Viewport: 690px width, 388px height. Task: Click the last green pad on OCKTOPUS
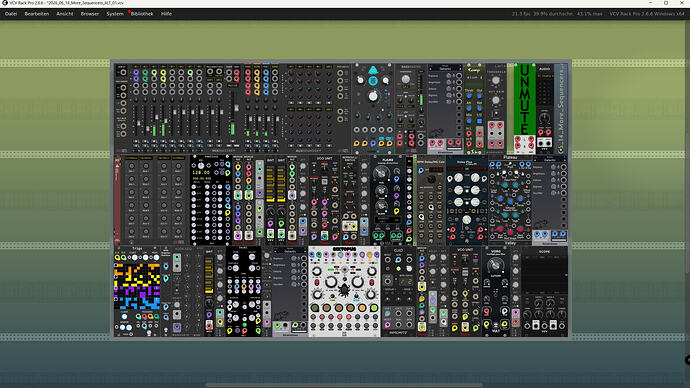(373, 308)
